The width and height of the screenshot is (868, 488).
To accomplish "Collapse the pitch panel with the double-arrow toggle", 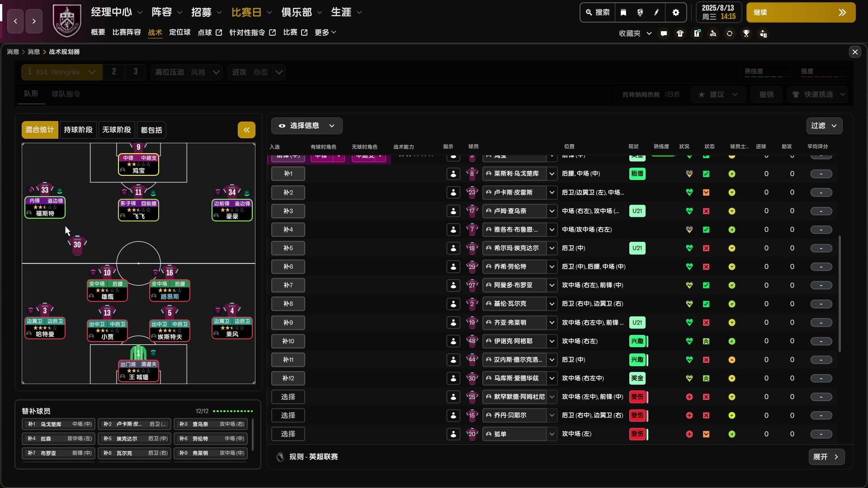I will coord(246,130).
